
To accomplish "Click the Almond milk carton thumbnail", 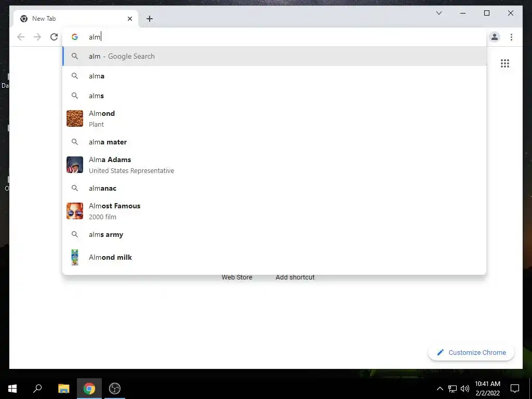I will 75,257.
